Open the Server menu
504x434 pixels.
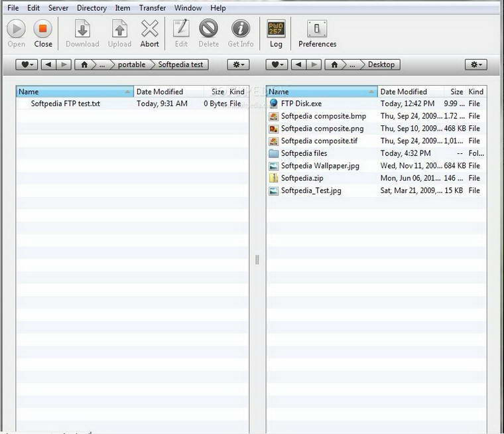click(x=58, y=8)
